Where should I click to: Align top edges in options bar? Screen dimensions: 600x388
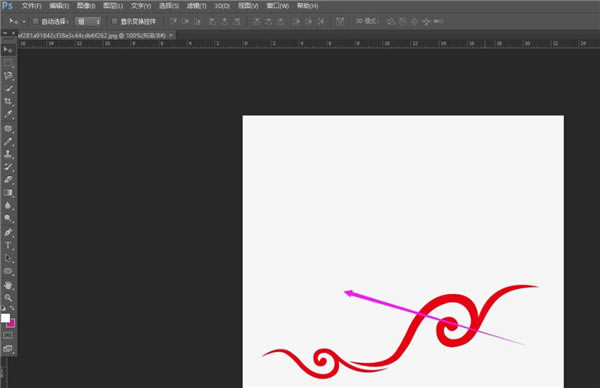[x=173, y=21]
